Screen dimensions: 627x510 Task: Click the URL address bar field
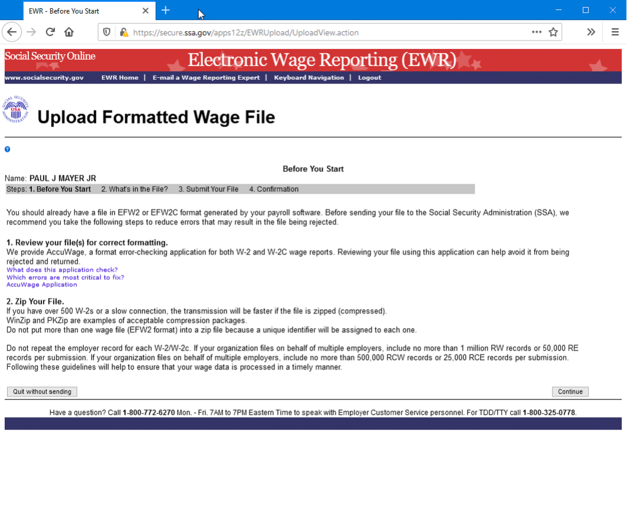[330, 32]
